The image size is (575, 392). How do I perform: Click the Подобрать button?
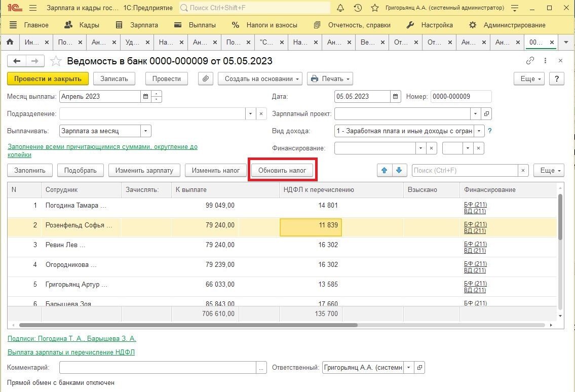(x=81, y=170)
